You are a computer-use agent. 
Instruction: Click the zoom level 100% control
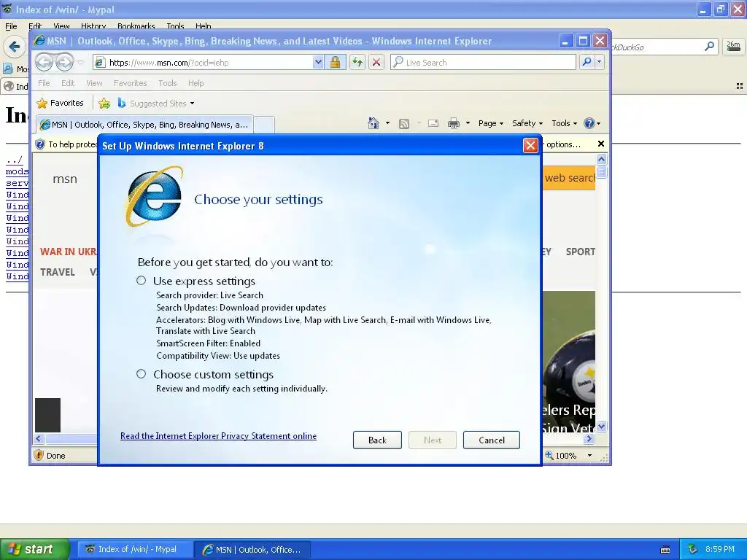(x=561, y=456)
